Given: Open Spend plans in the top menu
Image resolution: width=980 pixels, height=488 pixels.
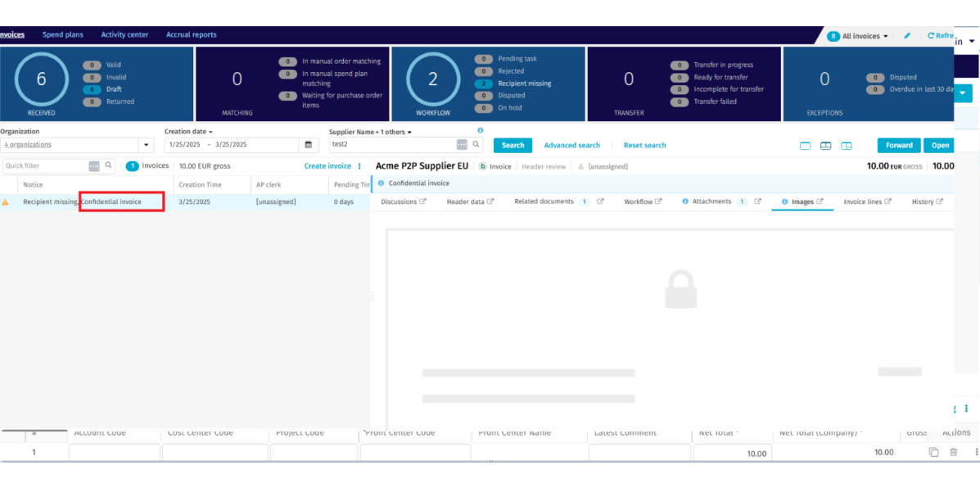Looking at the screenshot, I should coord(63,35).
